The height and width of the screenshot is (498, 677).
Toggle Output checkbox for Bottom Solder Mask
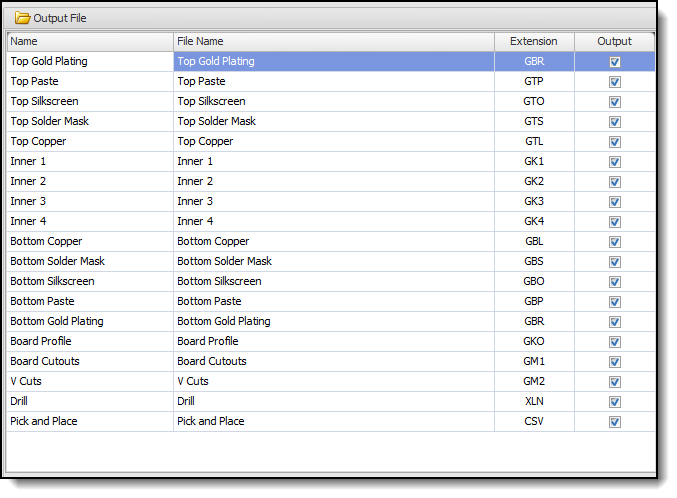(x=614, y=262)
